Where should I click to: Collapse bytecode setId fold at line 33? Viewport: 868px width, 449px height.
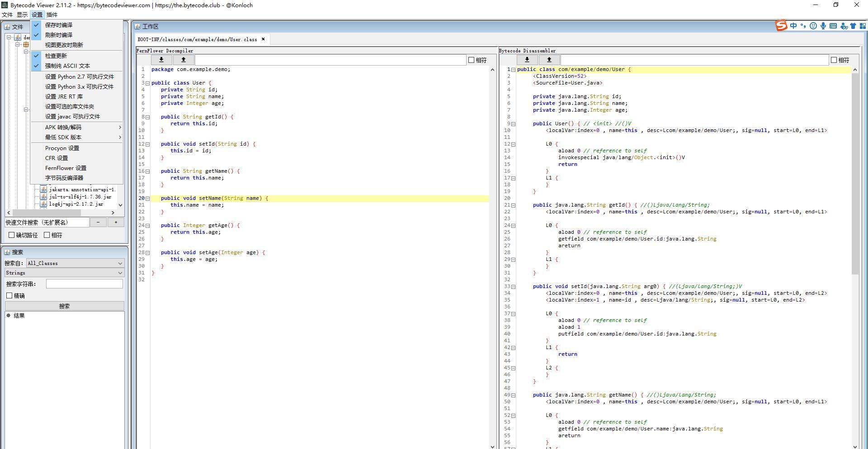(x=514, y=287)
